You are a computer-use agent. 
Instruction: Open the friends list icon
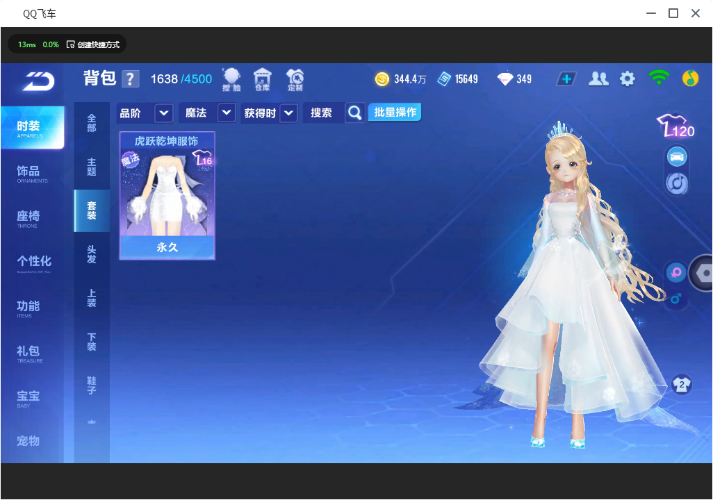[x=598, y=79]
